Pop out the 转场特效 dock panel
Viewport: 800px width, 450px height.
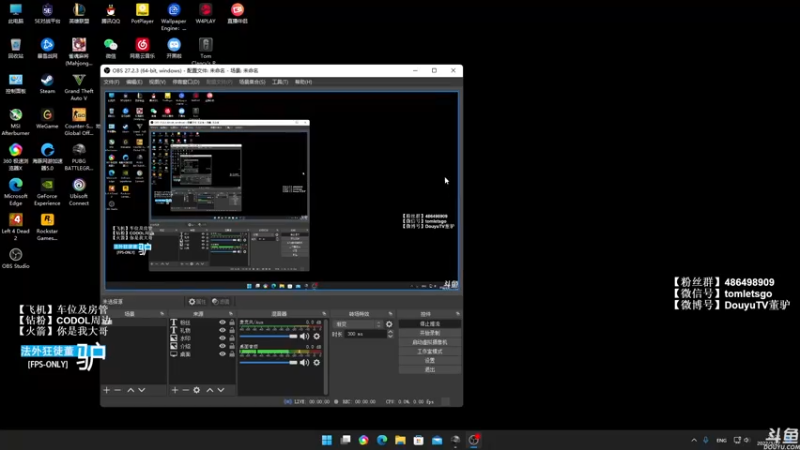[x=390, y=314]
